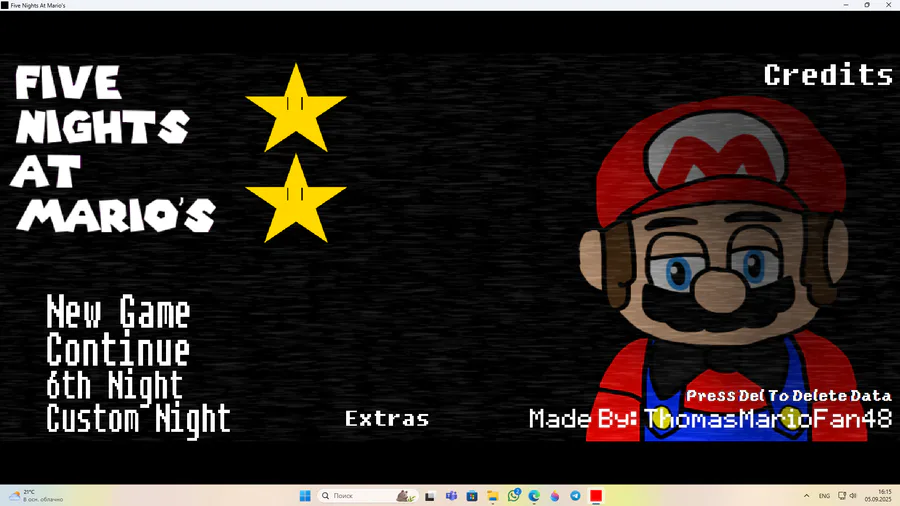Click the lower gold star
This screenshot has height=506, width=900.
(x=296, y=199)
